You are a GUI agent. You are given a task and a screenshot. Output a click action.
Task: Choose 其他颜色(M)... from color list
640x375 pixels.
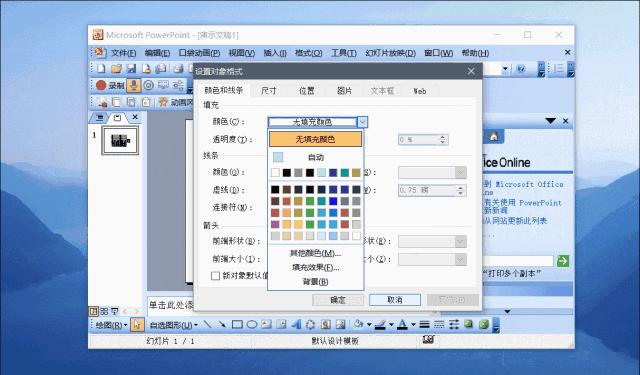click(316, 253)
